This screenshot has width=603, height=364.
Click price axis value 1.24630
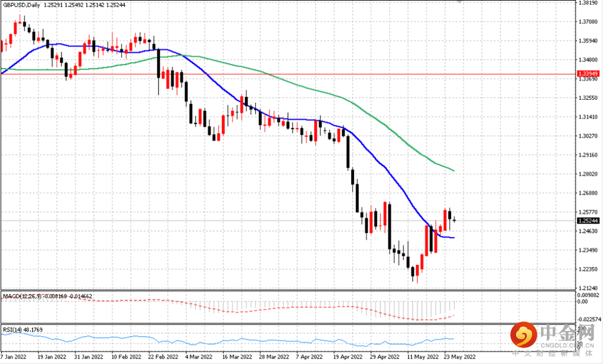pyautogui.click(x=588, y=231)
